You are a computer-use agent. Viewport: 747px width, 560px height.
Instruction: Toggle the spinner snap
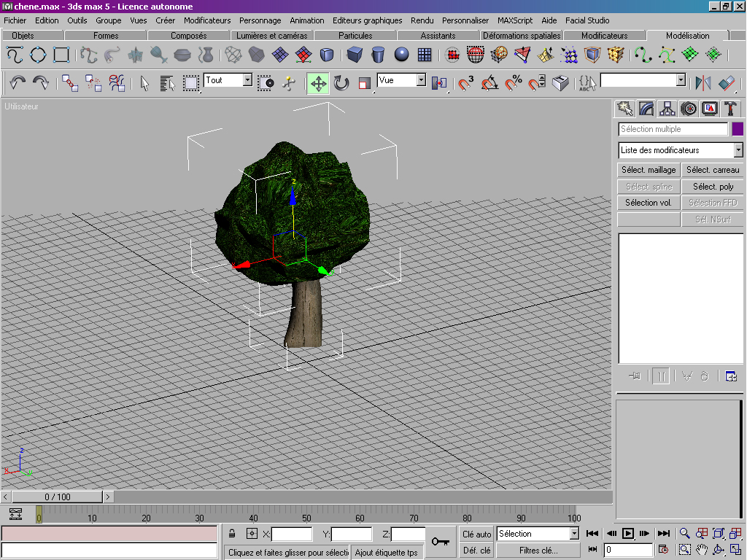(536, 83)
